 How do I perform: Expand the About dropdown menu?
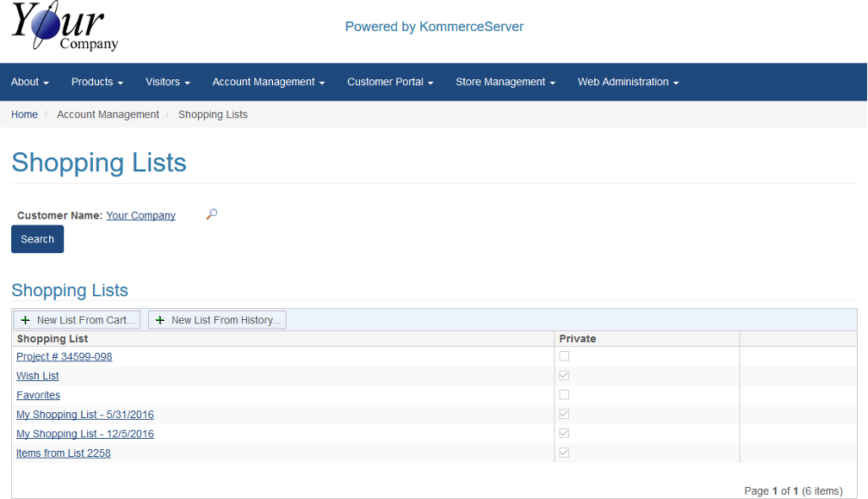29,82
